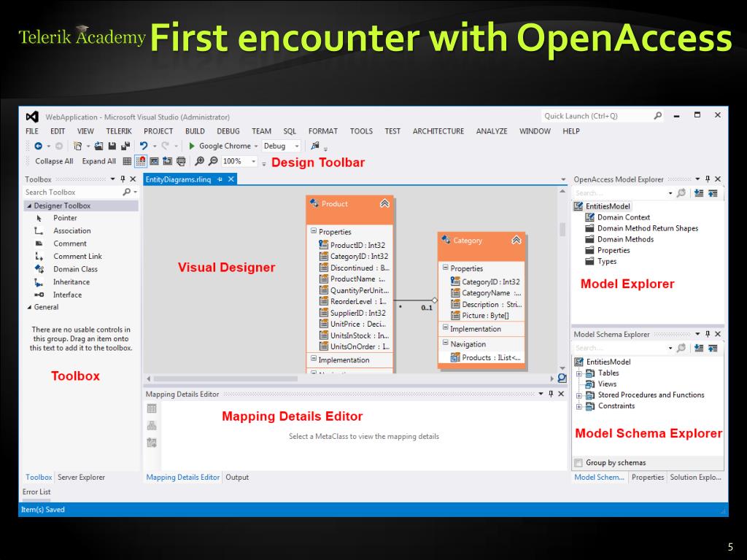Image resolution: width=747 pixels, height=560 pixels.
Task: Select the Domain Class tool in Toolbox
Action: pos(75,269)
